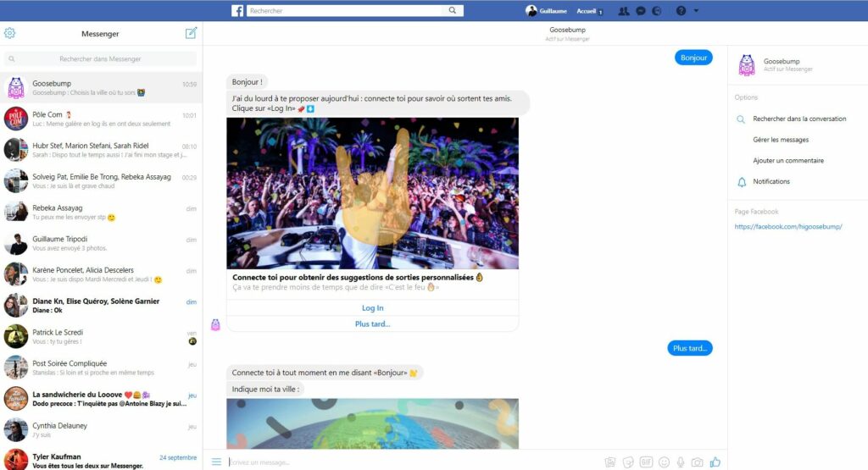Image resolution: width=868 pixels, height=470 pixels.
Task: Send a thumbs-up like
Action: (715, 462)
